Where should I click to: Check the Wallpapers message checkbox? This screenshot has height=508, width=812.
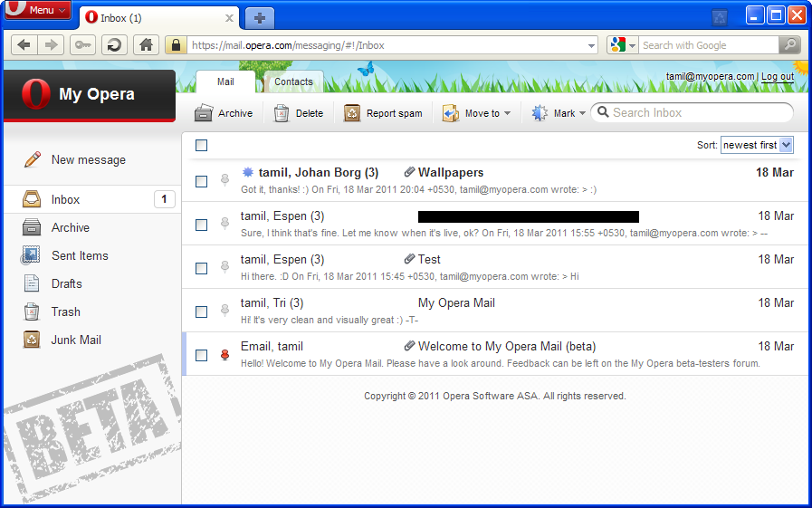point(202,181)
